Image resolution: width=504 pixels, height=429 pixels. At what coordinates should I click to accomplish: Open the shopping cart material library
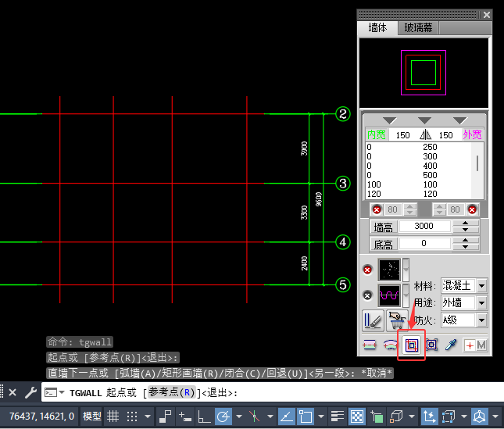(397, 320)
